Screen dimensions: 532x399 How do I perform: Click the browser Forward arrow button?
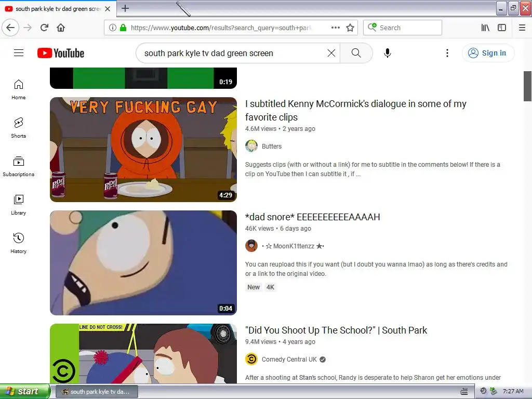click(x=28, y=28)
